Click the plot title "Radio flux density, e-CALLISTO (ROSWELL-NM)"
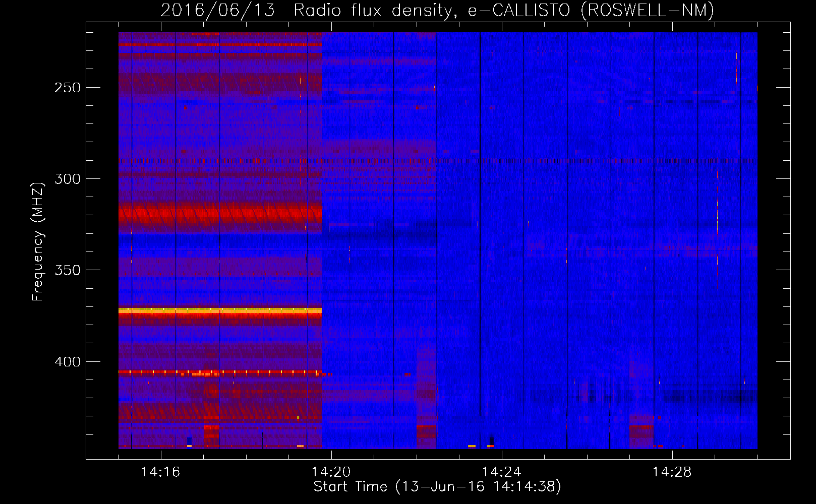The image size is (816, 504). (504, 10)
